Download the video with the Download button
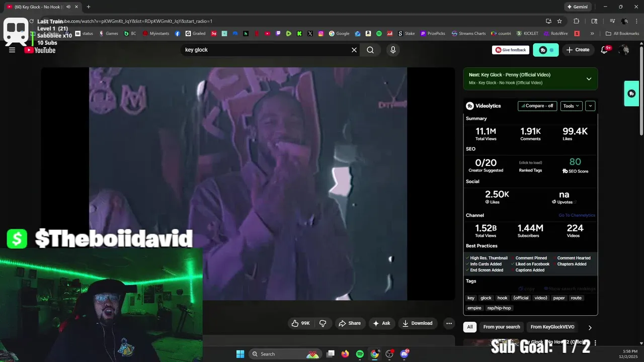 417,323
